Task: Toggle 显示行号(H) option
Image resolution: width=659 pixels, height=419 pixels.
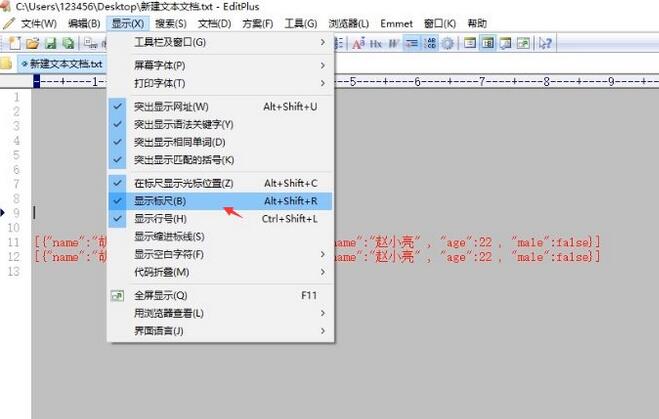Action: click(221, 219)
